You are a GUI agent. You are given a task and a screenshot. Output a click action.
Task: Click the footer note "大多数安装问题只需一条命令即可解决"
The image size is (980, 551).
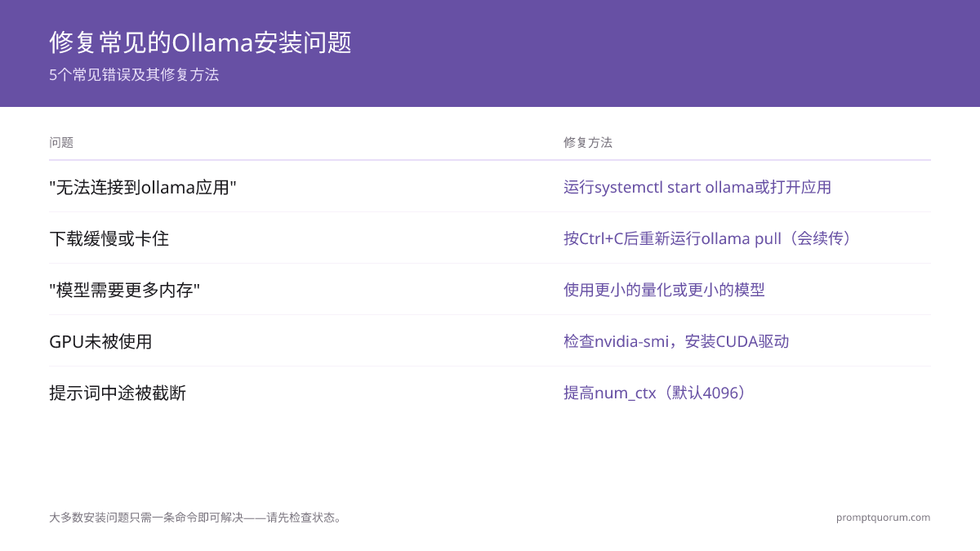(x=146, y=518)
